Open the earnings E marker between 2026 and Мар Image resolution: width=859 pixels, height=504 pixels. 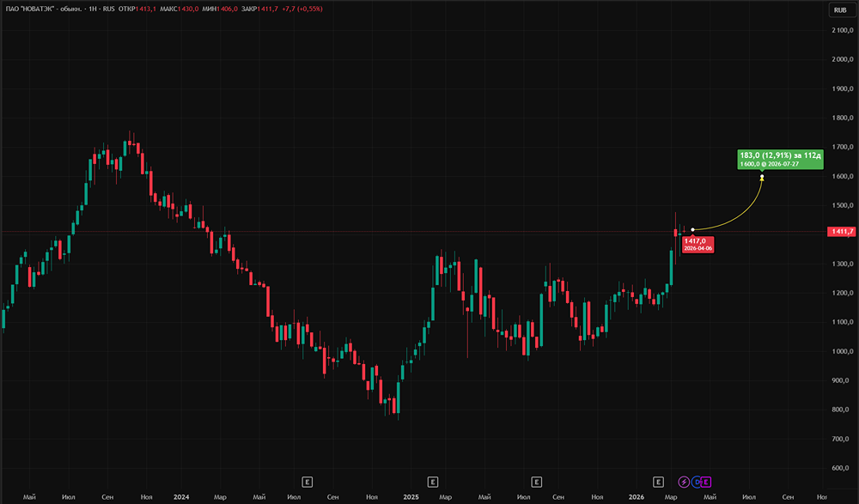658,482
